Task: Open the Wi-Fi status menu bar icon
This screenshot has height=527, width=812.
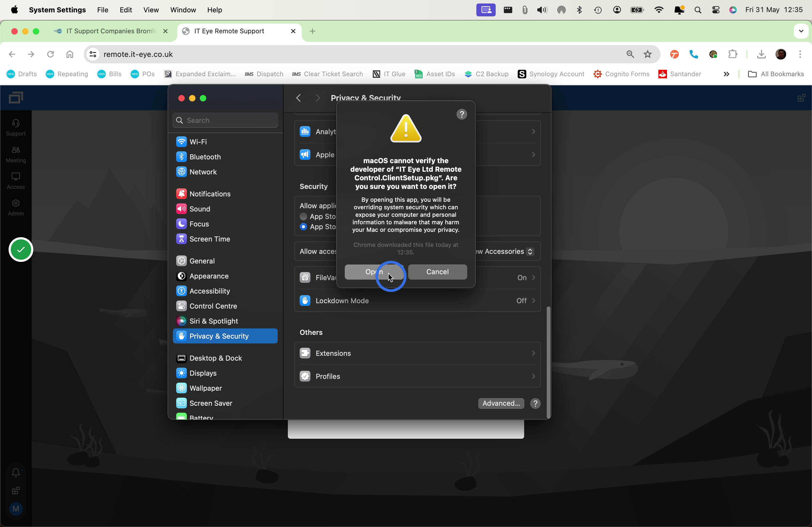Action: click(659, 10)
